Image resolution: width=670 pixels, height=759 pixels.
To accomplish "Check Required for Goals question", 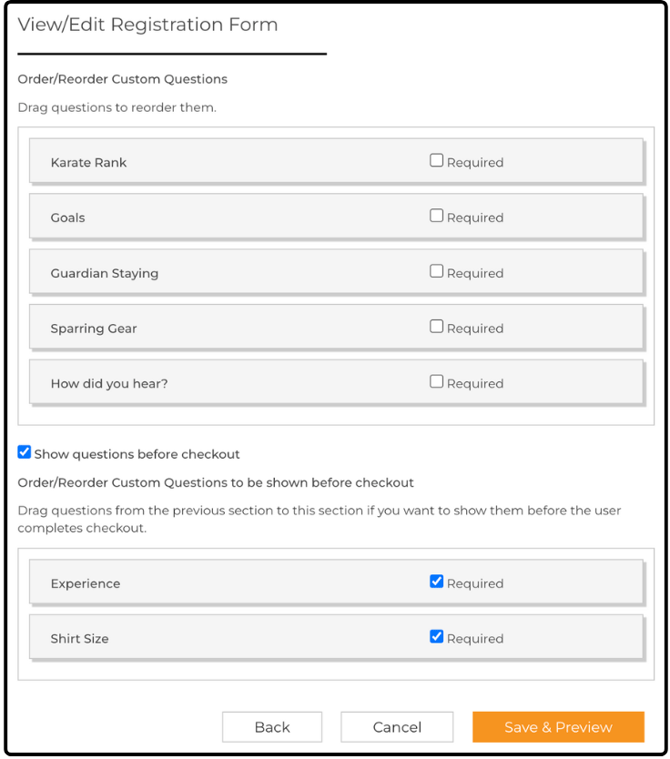I will pos(436,215).
